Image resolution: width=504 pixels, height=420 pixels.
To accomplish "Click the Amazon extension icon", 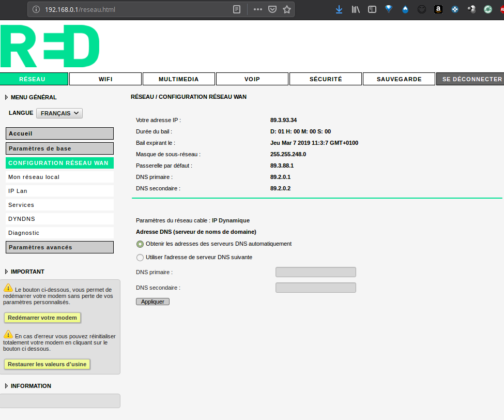I will pyautogui.click(x=438, y=9).
